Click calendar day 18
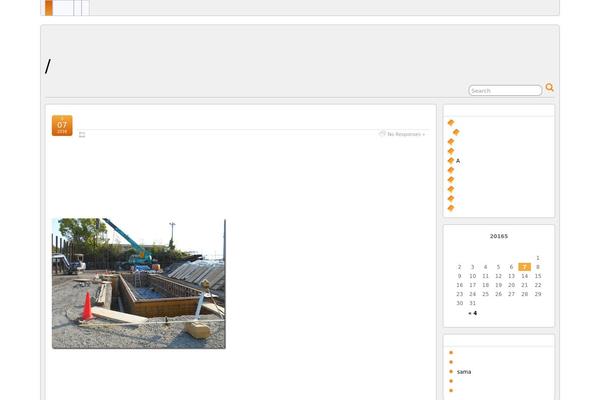Viewport: 600px width, 400px height. pos(486,285)
